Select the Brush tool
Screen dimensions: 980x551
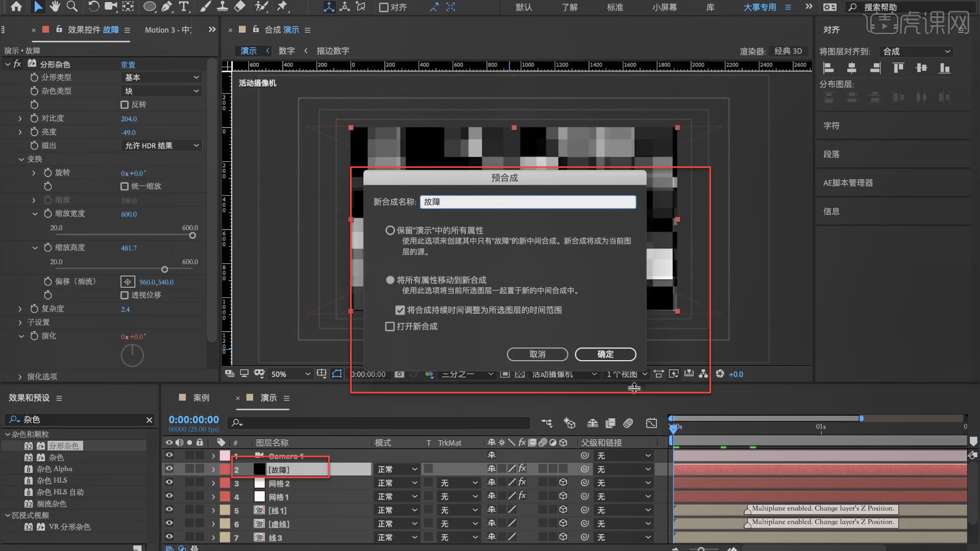(x=205, y=7)
